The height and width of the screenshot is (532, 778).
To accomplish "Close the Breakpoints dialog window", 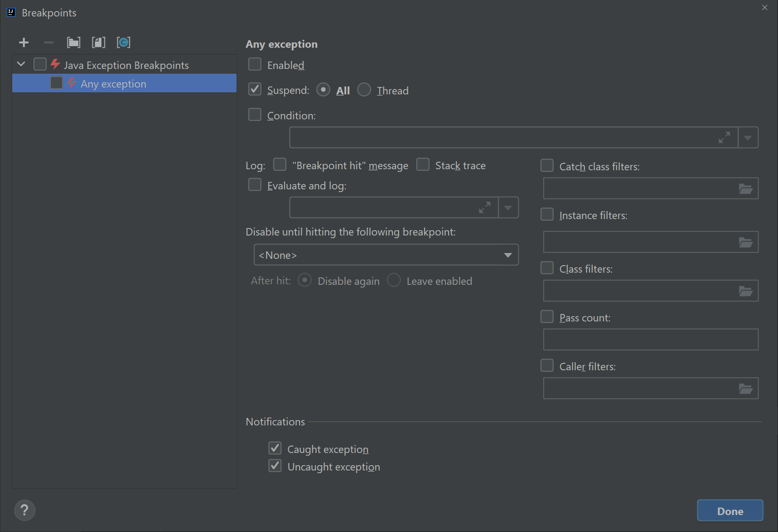I will tap(764, 7).
